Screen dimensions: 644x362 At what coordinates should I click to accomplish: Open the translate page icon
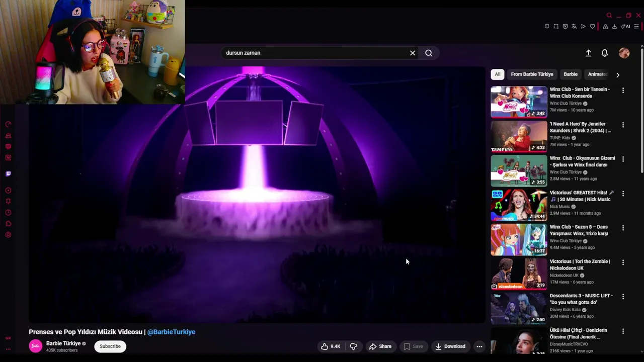[574, 27]
